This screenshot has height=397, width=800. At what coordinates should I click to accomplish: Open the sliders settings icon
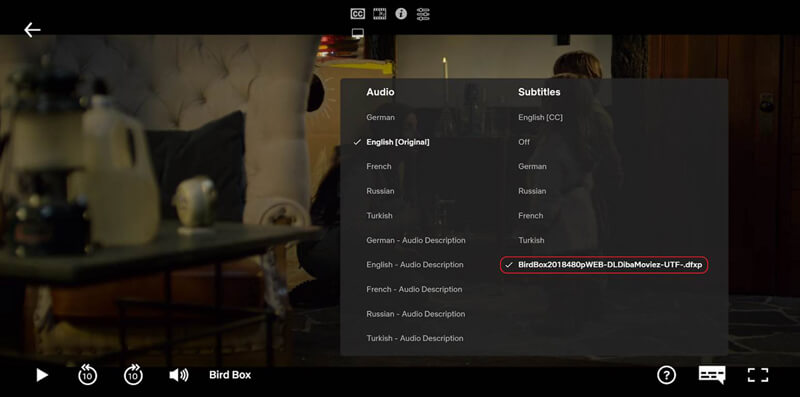(x=423, y=14)
